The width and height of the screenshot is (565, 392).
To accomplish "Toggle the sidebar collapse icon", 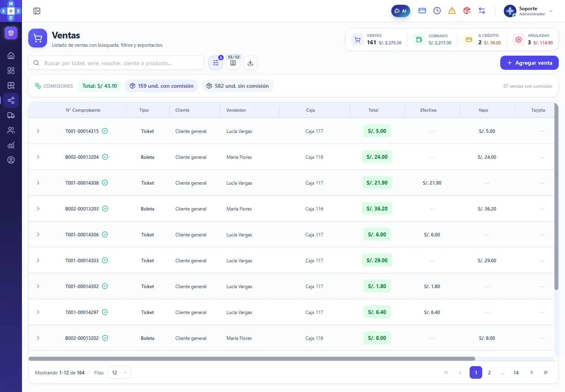I will pyautogui.click(x=37, y=11).
